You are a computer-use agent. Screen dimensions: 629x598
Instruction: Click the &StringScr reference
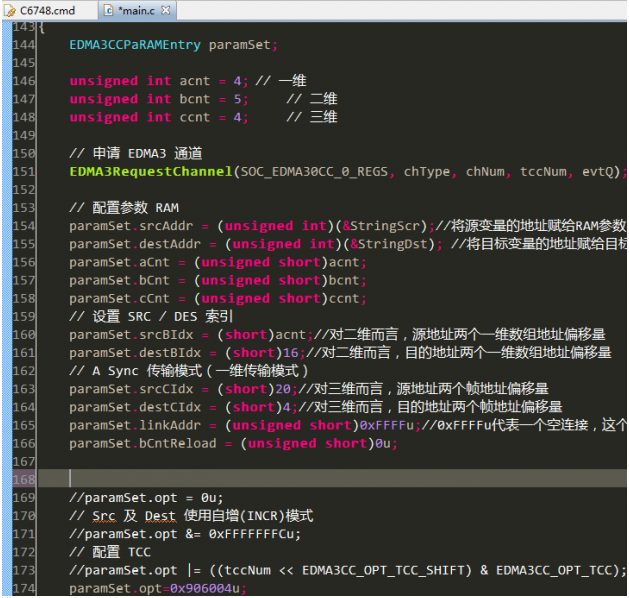pos(381,226)
